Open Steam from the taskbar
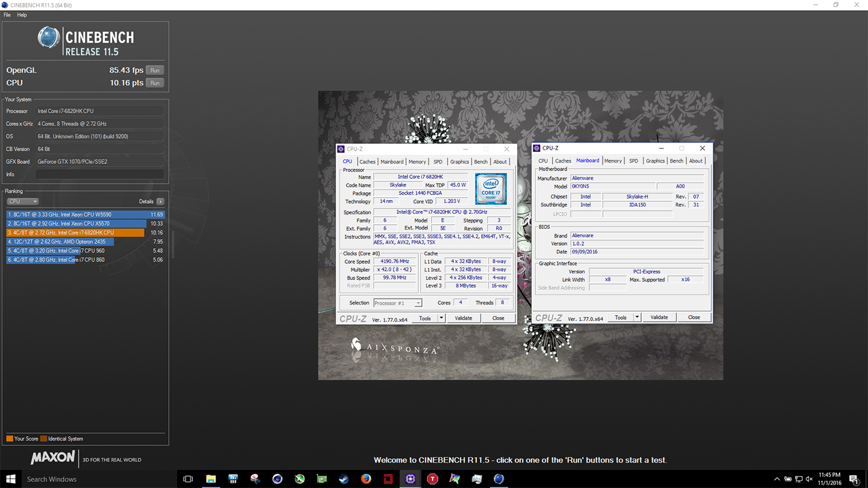 (344, 479)
